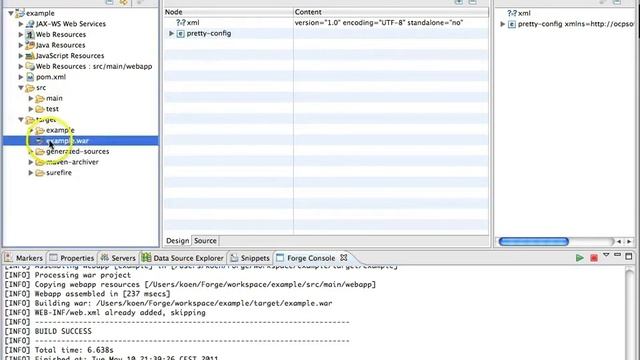Click pretty-config element icon in outline panel
The height and width of the screenshot is (360, 640).
pyautogui.click(x=512, y=24)
